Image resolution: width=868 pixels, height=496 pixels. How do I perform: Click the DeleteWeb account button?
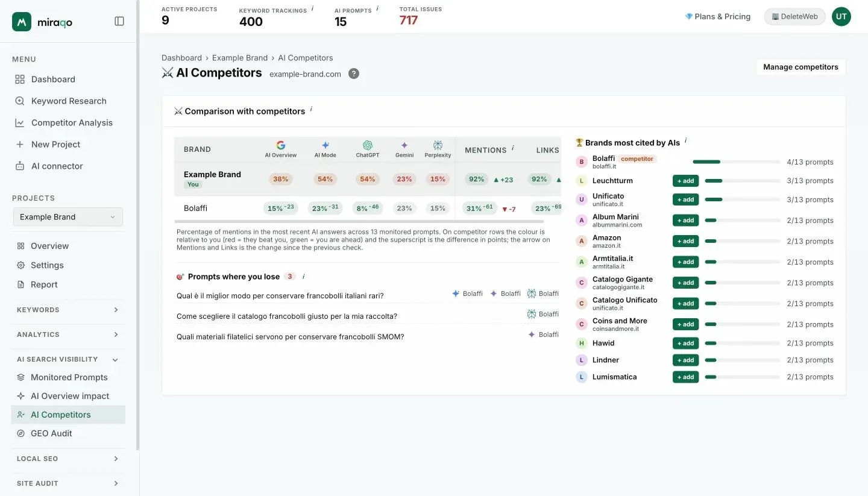pyautogui.click(x=794, y=16)
